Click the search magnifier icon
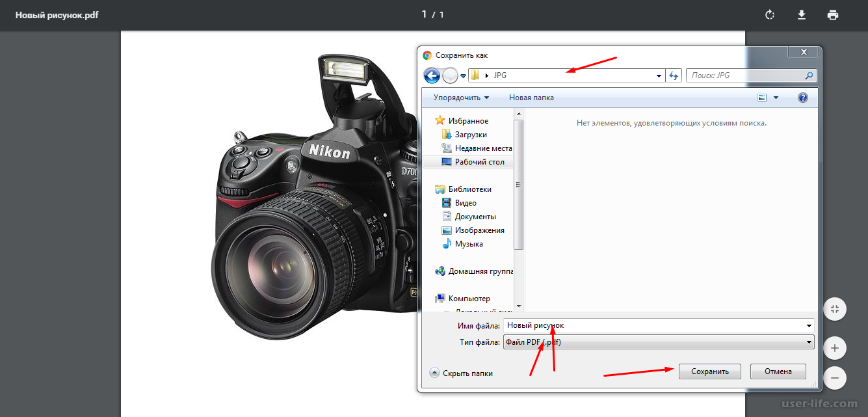The height and width of the screenshot is (417, 868). tap(809, 75)
